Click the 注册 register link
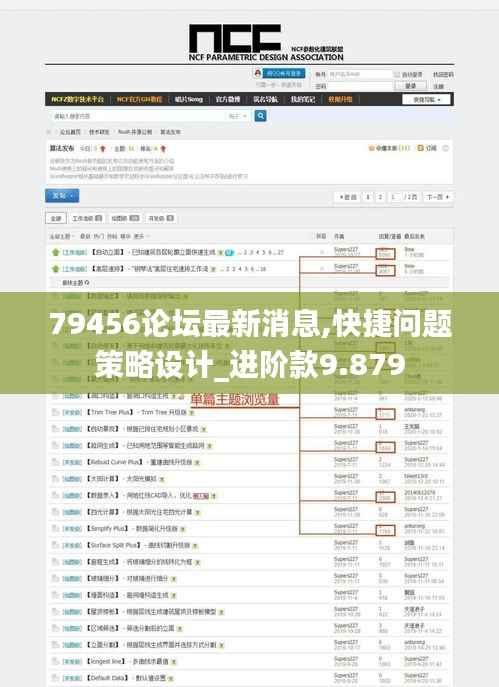Screen dimensions: 499x687 click(439, 86)
